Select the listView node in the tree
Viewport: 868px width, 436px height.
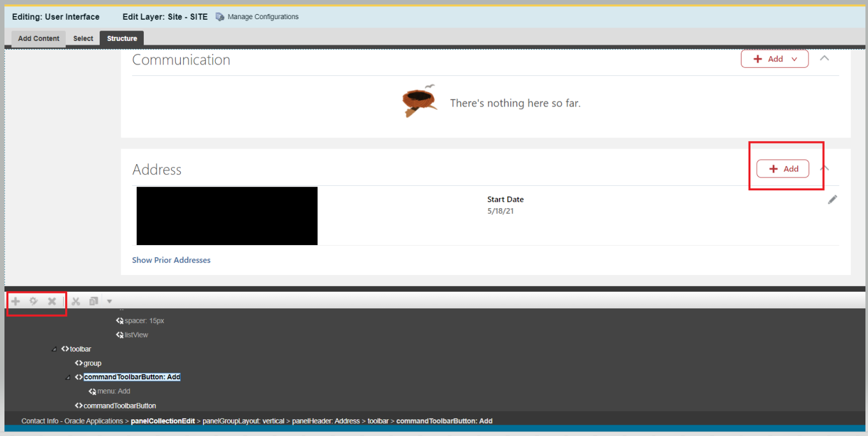[x=135, y=335]
